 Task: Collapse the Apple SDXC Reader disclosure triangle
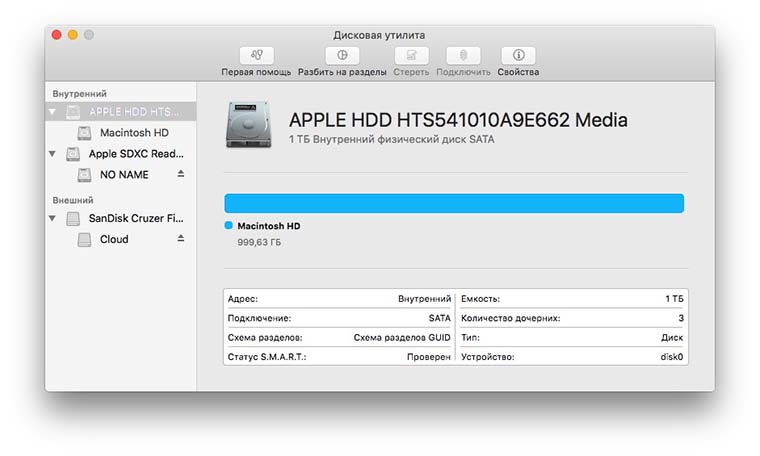click(52, 154)
